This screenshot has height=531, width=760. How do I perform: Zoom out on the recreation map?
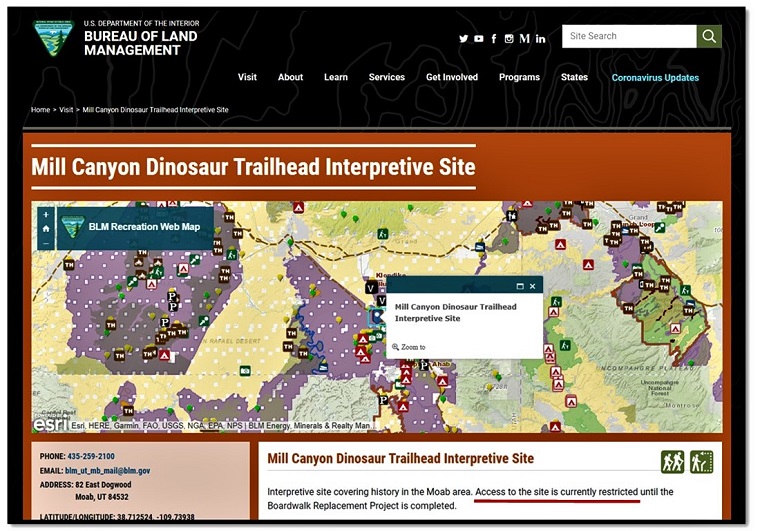coord(45,242)
